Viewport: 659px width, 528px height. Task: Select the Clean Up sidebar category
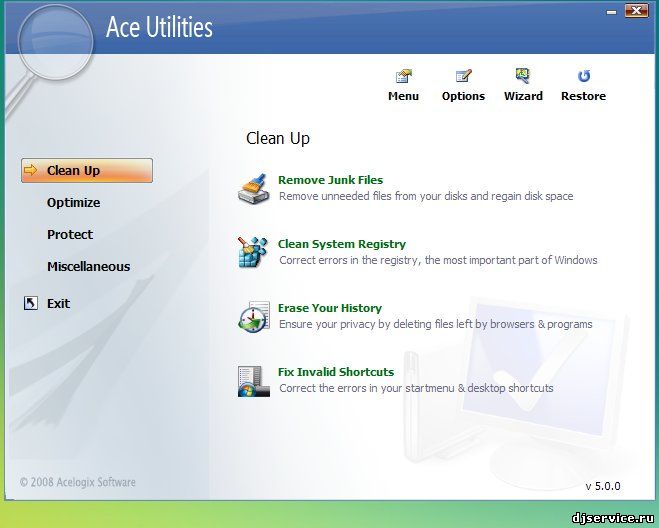[x=87, y=171]
